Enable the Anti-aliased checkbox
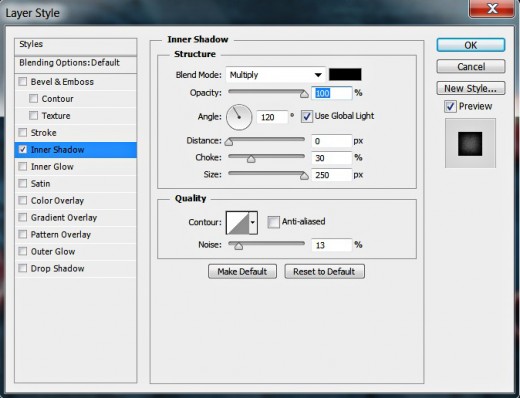This screenshot has width=520, height=398. [x=273, y=222]
